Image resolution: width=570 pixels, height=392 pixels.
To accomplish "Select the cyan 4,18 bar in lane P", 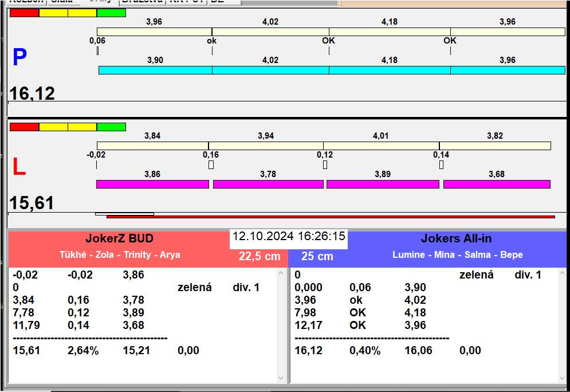I will click(x=390, y=70).
